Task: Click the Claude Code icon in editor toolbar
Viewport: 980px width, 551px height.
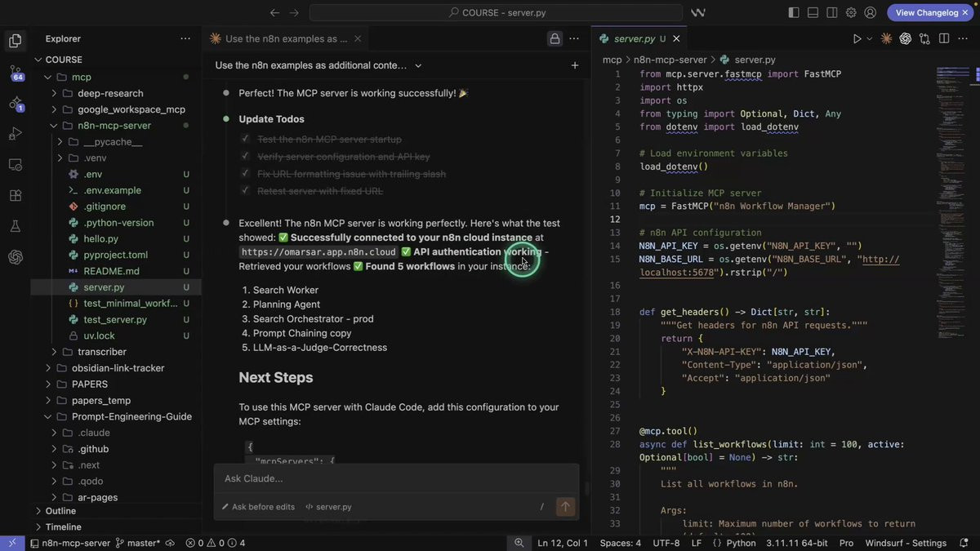Action: pyautogui.click(x=887, y=38)
